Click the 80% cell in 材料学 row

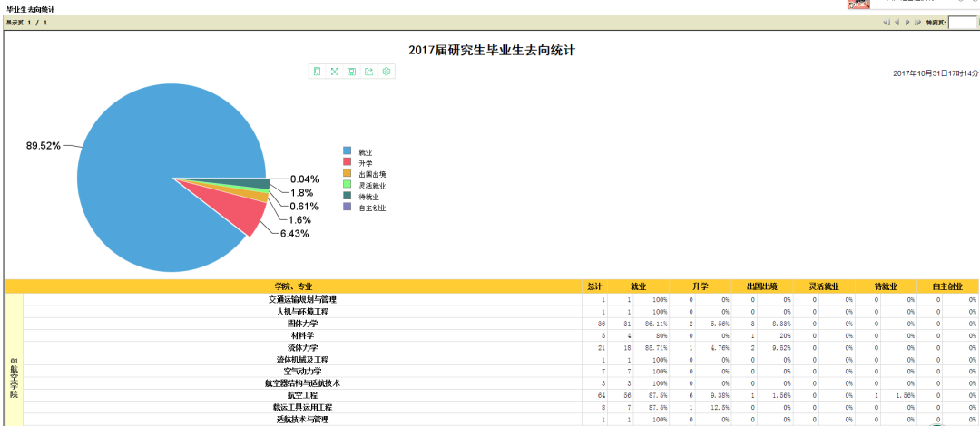coord(652,335)
